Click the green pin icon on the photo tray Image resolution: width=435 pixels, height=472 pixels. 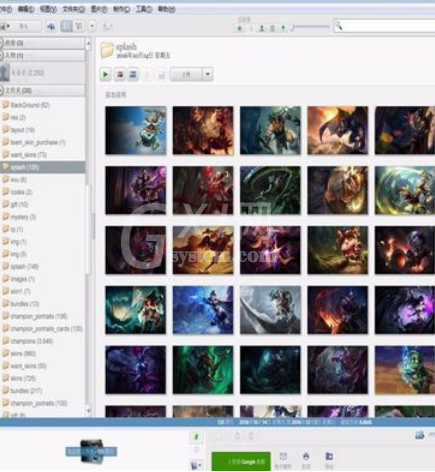[x=196, y=437]
